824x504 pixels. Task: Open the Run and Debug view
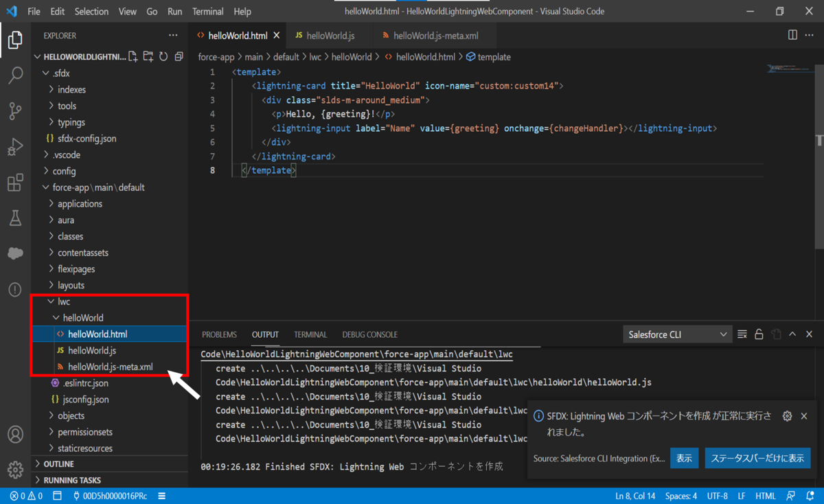(x=15, y=147)
